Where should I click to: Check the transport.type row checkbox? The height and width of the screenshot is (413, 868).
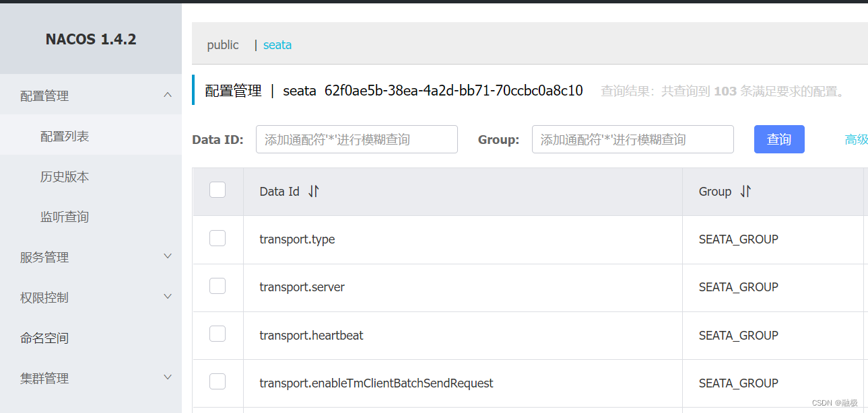pos(217,237)
